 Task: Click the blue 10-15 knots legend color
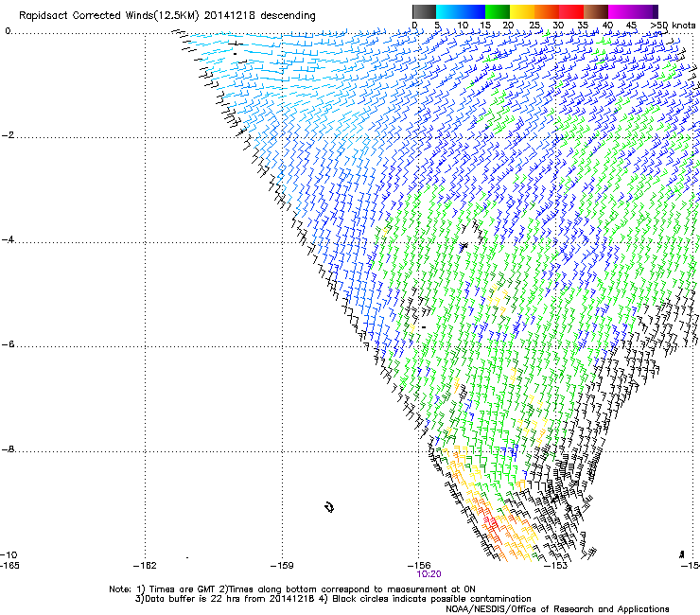(x=473, y=11)
